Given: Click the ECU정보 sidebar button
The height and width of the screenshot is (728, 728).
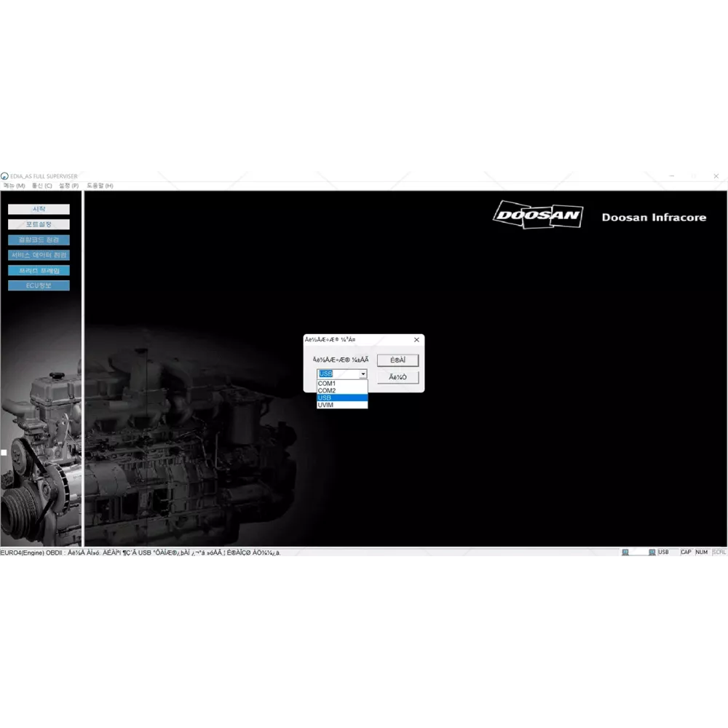Looking at the screenshot, I should [x=39, y=285].
